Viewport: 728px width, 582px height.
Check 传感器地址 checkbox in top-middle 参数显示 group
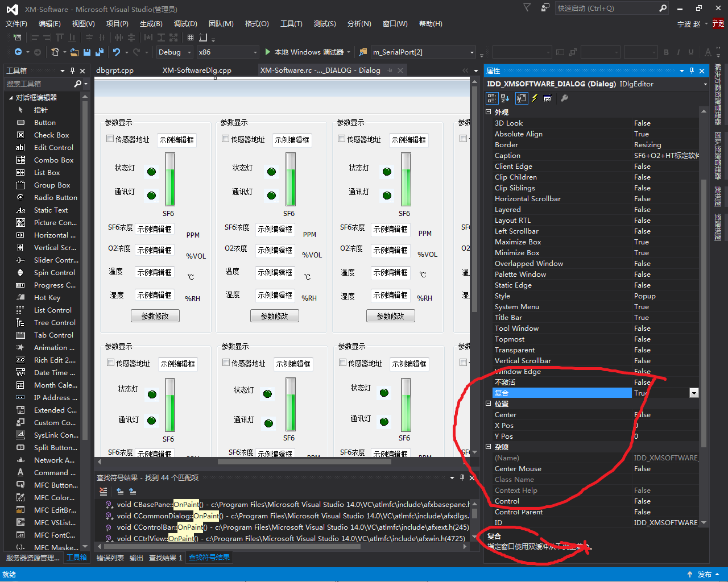tap(226, 139)
